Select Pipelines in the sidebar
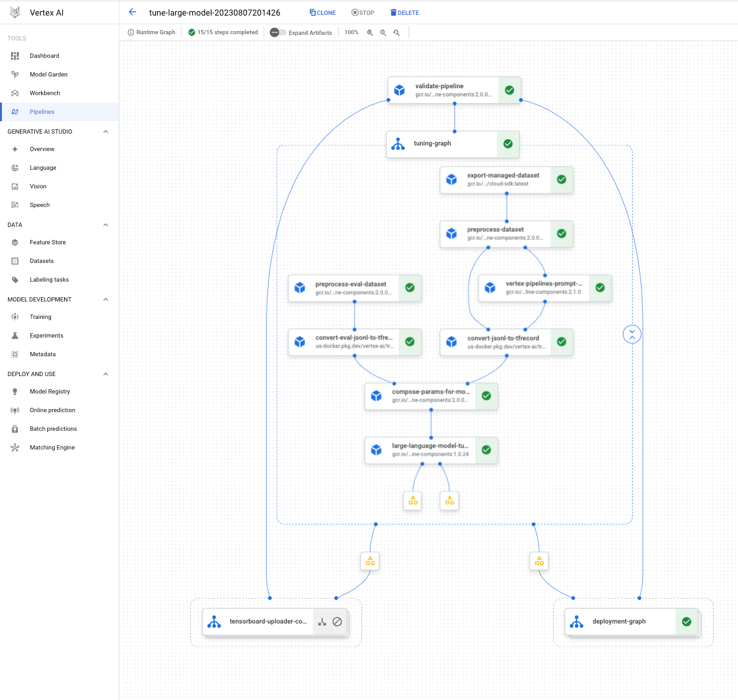This screenshot has width=738, height=700. click(59, 111)
